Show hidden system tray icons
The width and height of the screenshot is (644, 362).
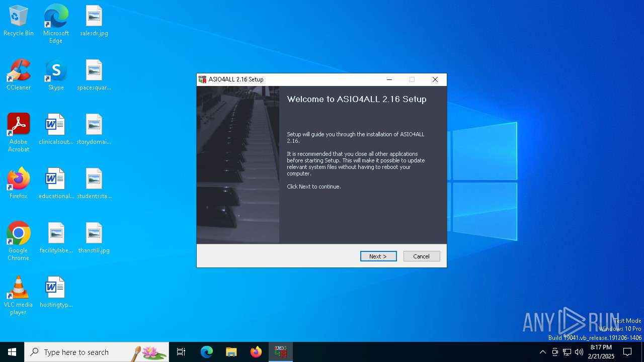(542, 352)
